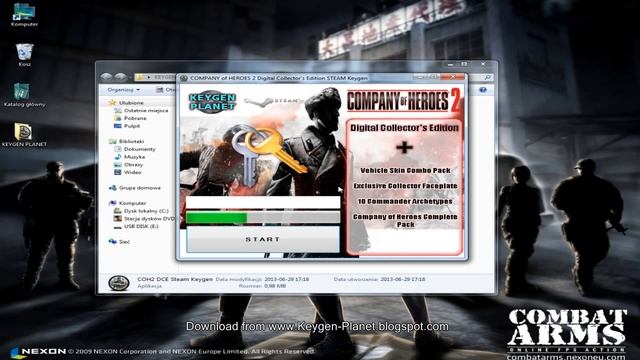Click the Keygen Planet logo

click(213, 102)
